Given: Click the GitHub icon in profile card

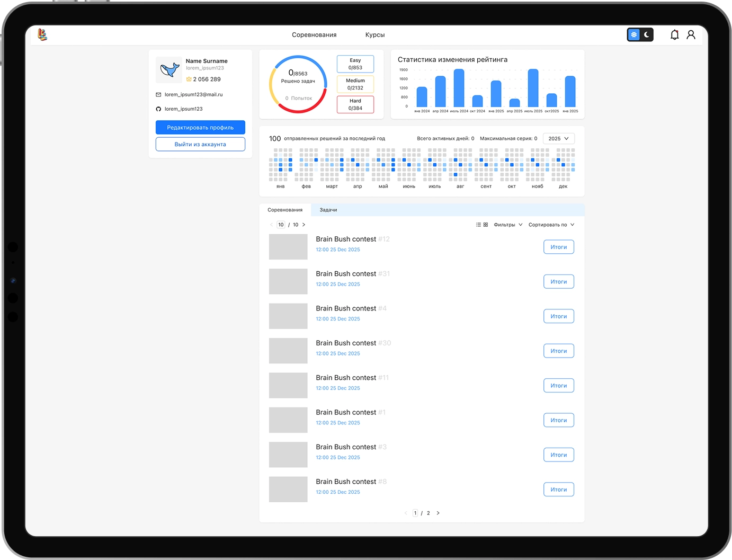Looking at the screenshot, I should [158, 109].
